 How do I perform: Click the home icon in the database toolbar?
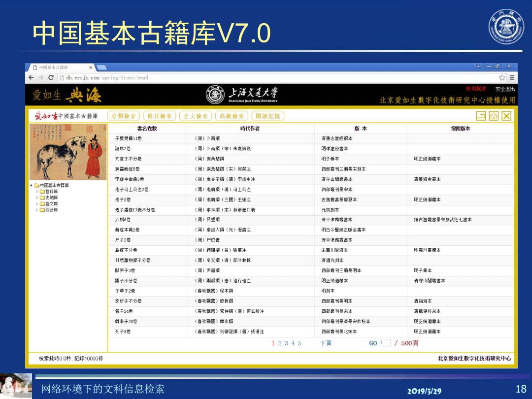494,116
